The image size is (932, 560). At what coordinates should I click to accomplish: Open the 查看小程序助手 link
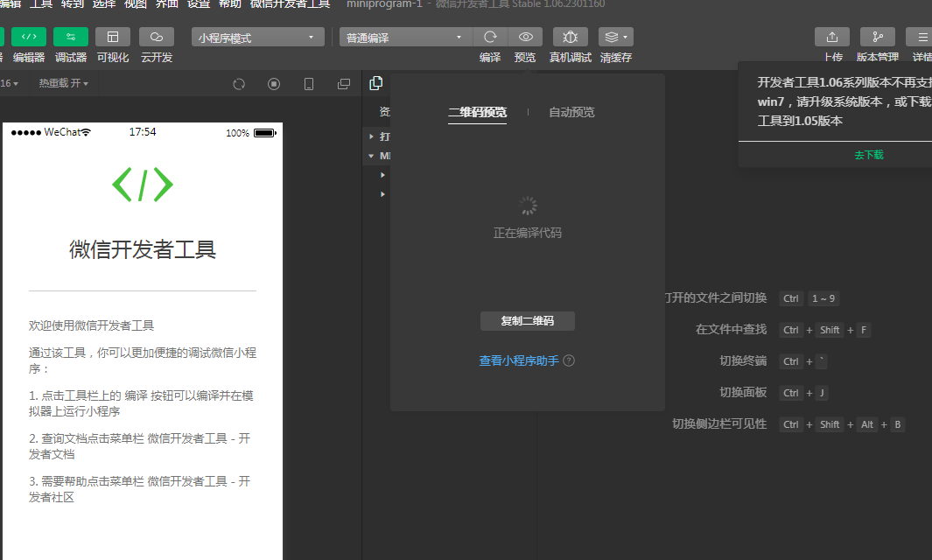click(x=519, y=360)
